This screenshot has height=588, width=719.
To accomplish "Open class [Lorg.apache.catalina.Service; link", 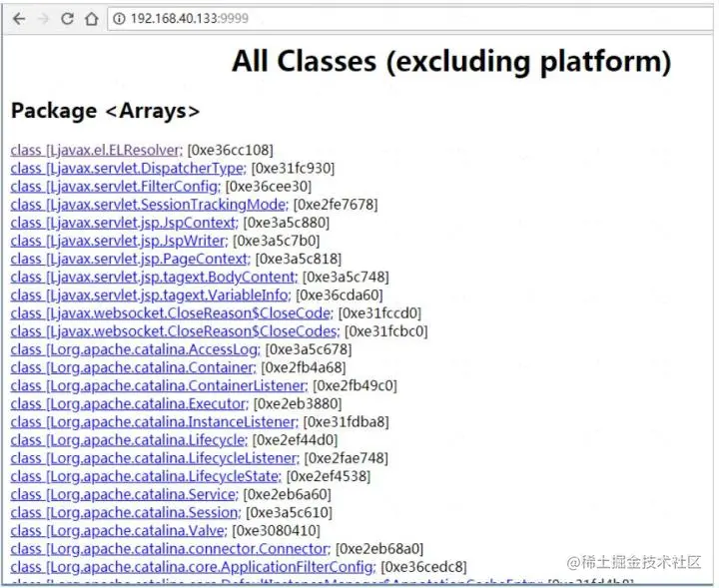I will (124, 494).
